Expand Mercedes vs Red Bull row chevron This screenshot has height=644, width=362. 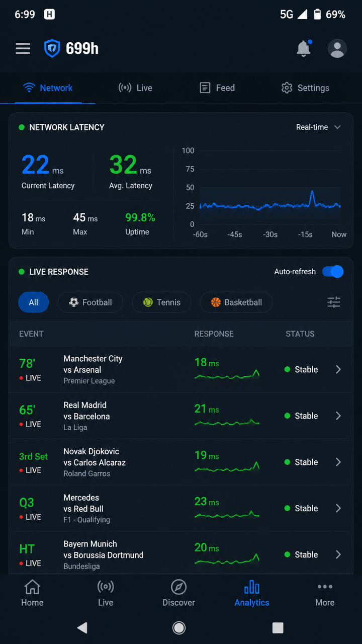point(338,508)
